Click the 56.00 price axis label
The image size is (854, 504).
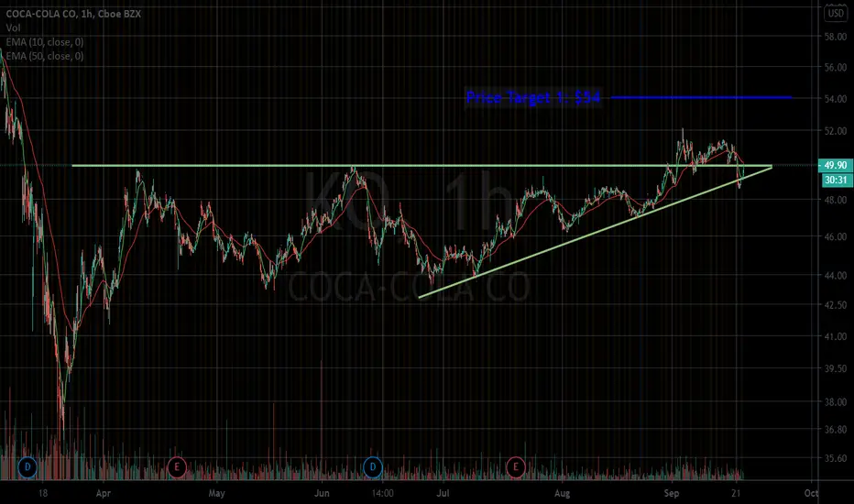point(836,68)
